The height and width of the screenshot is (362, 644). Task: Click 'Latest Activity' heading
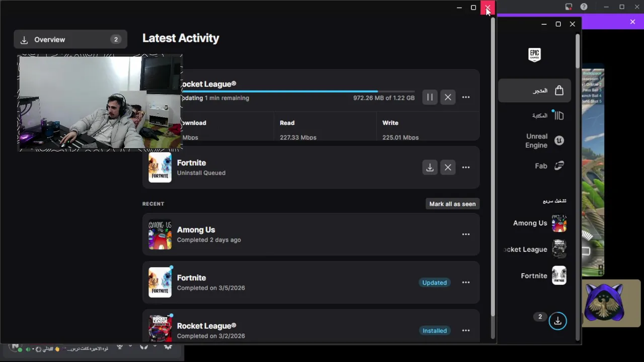point(181,38)
